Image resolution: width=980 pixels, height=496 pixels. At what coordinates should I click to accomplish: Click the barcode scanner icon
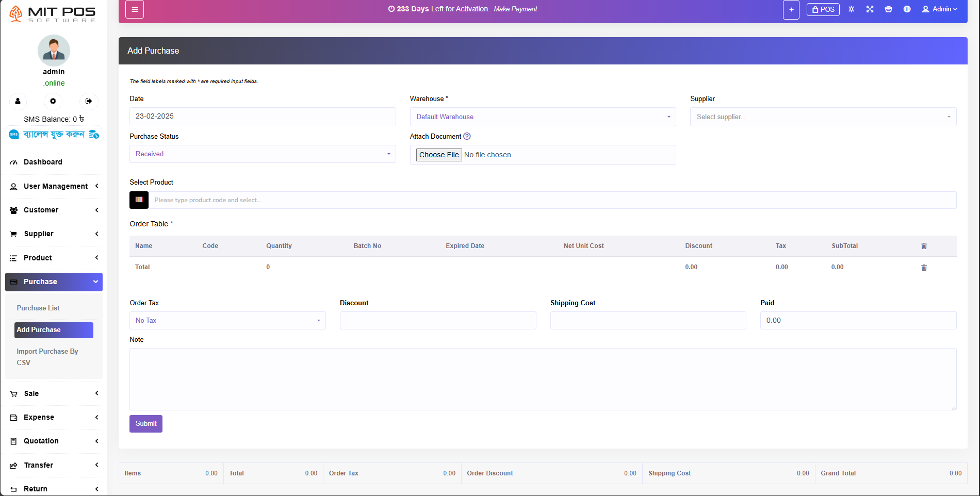[139, 200]
